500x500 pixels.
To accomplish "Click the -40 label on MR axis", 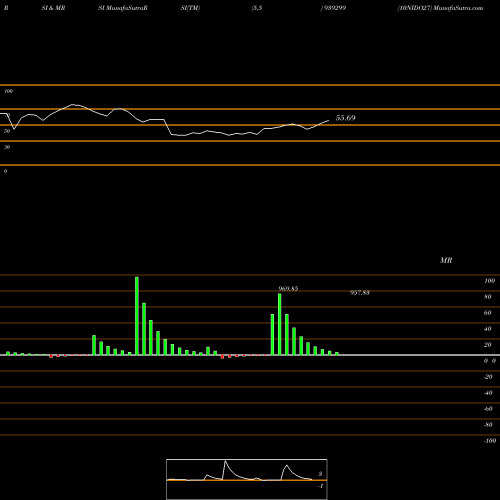I will click(488, 393).
